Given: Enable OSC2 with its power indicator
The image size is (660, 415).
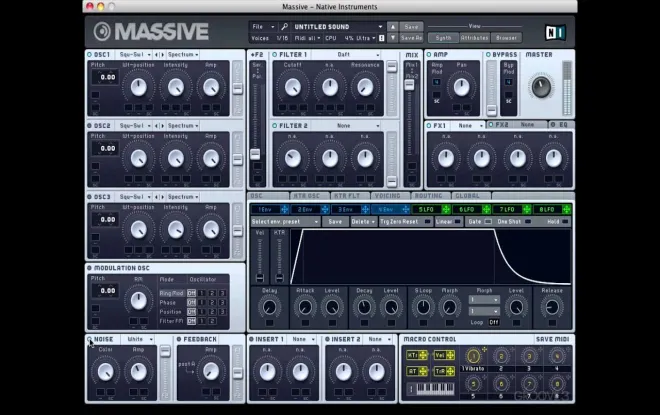Looking at the screenshot, I should 89,126.
